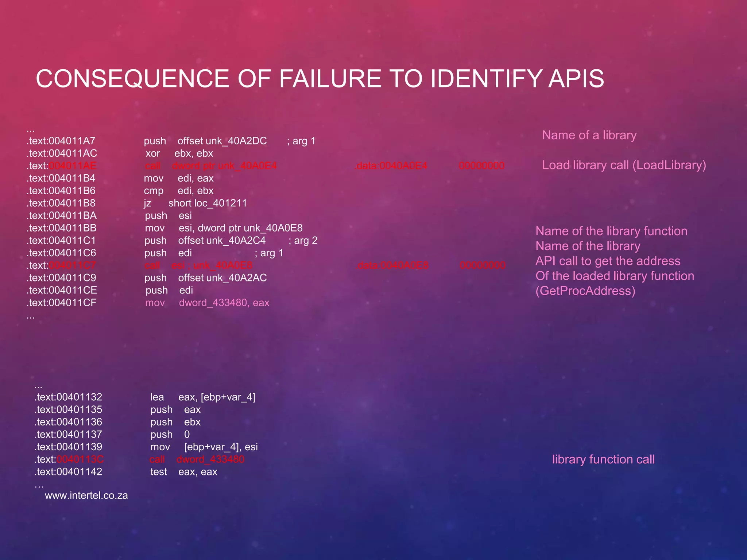Click the slide title 'Consequence of Failure to Identify APIs'
This screenshot has width=747, height=560.
tap(320, 79)
